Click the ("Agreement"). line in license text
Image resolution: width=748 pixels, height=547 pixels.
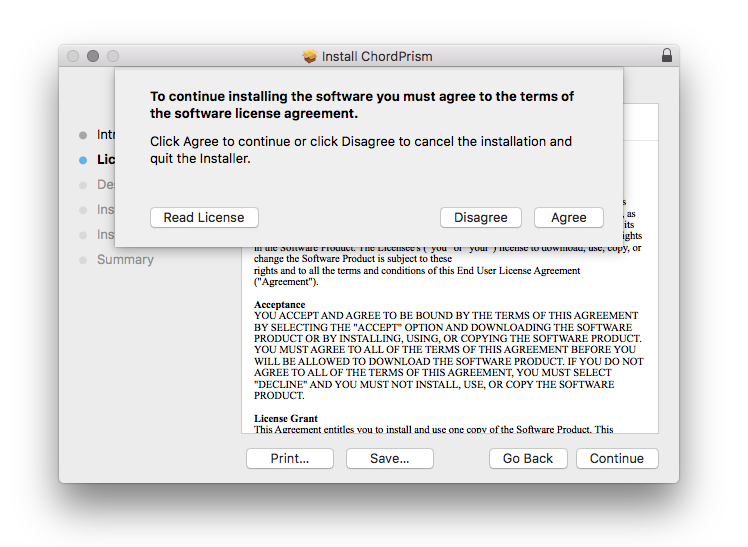(x=286, y=282)
